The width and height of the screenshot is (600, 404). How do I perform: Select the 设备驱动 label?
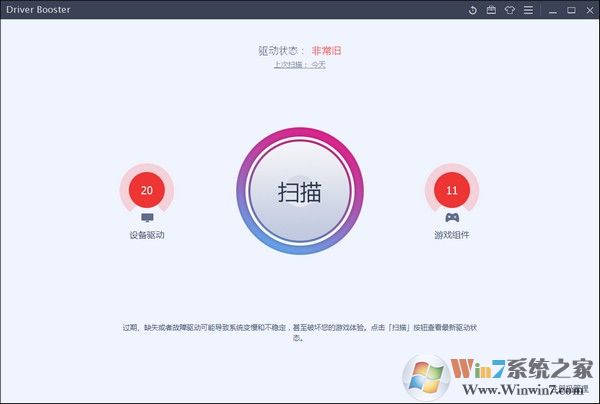click(147, 235)
